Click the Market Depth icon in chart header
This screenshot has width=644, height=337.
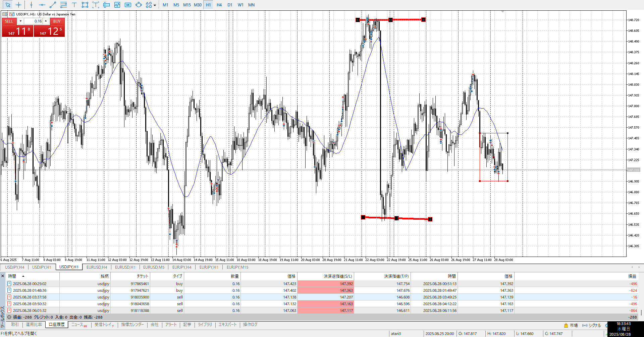point(5,14)
